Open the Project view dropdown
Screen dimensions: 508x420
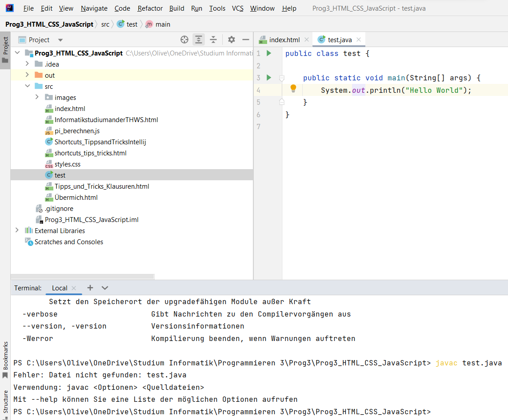(x=60, y=40)
